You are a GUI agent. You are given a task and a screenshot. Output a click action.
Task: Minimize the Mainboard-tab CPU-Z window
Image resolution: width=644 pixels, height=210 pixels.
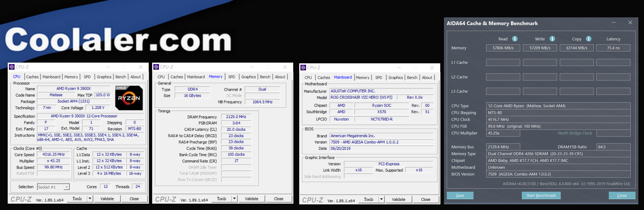(x=399, y=68)
